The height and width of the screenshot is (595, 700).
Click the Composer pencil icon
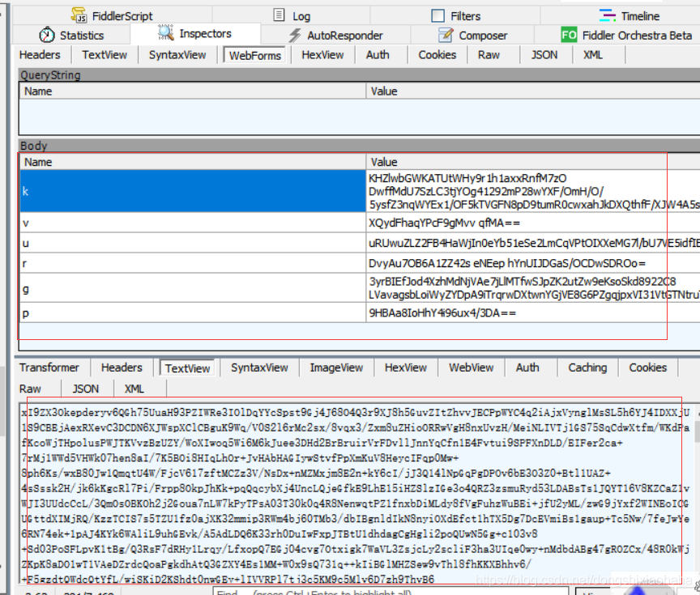pos(446,35)
